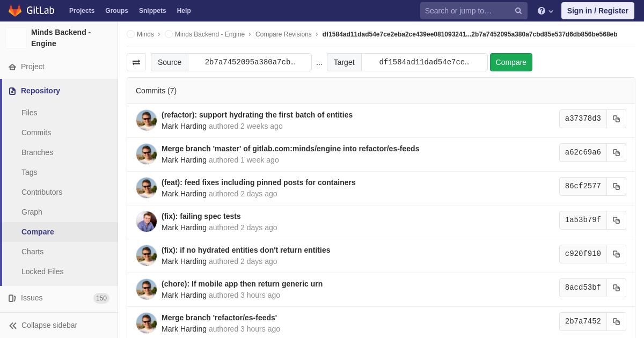The image size is (644, 338).
Task: Go to Commits in Repository menu
Action: pyautogui.click(x=36, y=133)
